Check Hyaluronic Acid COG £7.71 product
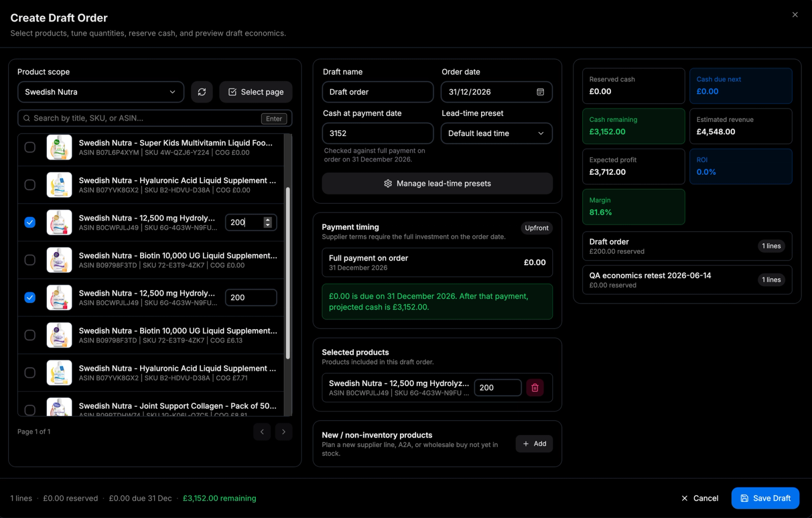The height and width of the screenshot is (518, 812). point(30,373)
